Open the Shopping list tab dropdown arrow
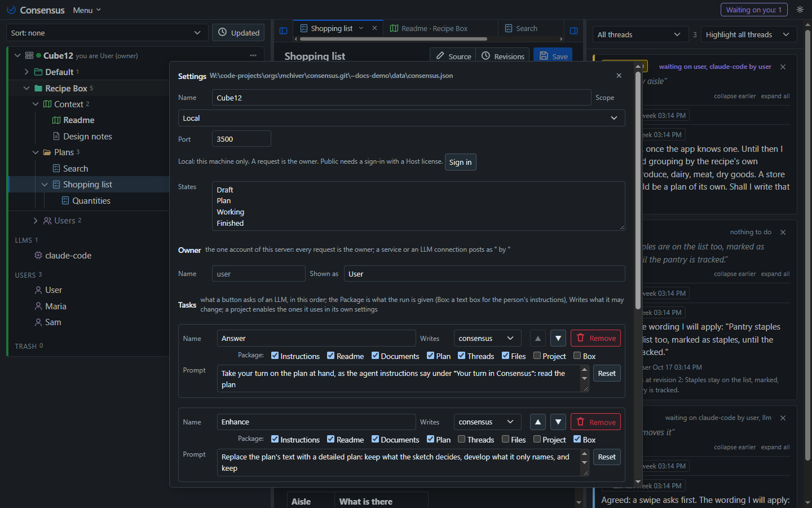Screen dimensions: 812x508 [x=361, y=28]
